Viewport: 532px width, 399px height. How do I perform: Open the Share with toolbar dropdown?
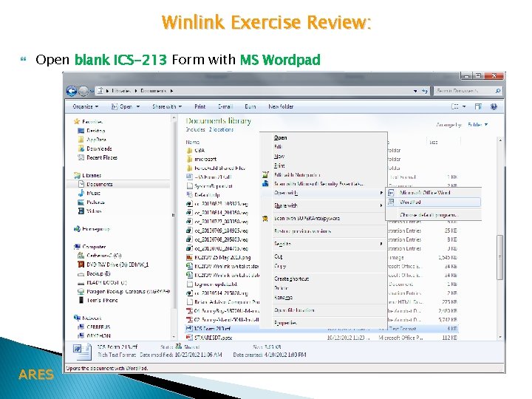point(167,106)
